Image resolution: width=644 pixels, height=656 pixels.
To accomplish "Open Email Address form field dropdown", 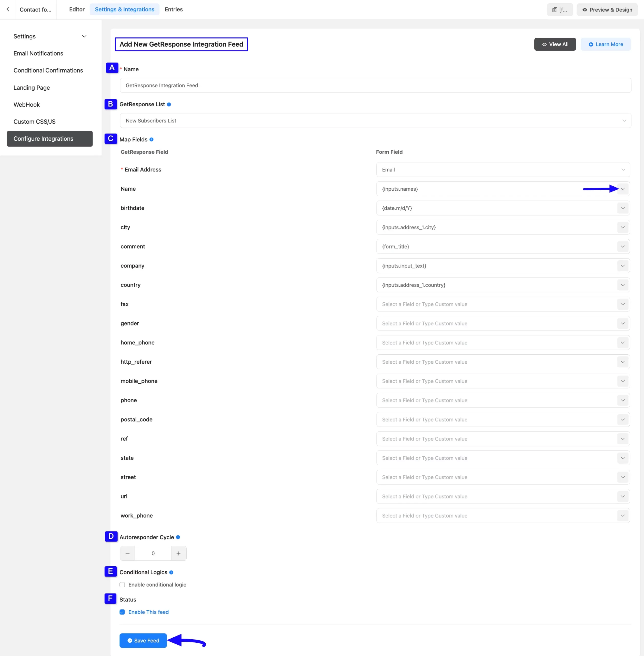I will point(503,170).
